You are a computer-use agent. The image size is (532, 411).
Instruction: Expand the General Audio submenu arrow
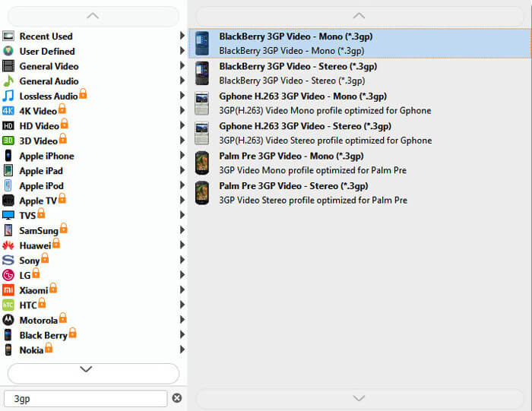[x=182, y=81]
